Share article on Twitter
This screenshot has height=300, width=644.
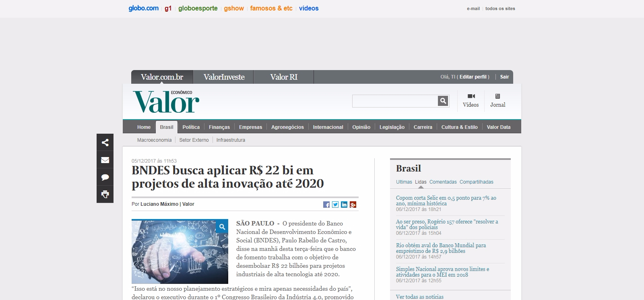click(335, 205)
